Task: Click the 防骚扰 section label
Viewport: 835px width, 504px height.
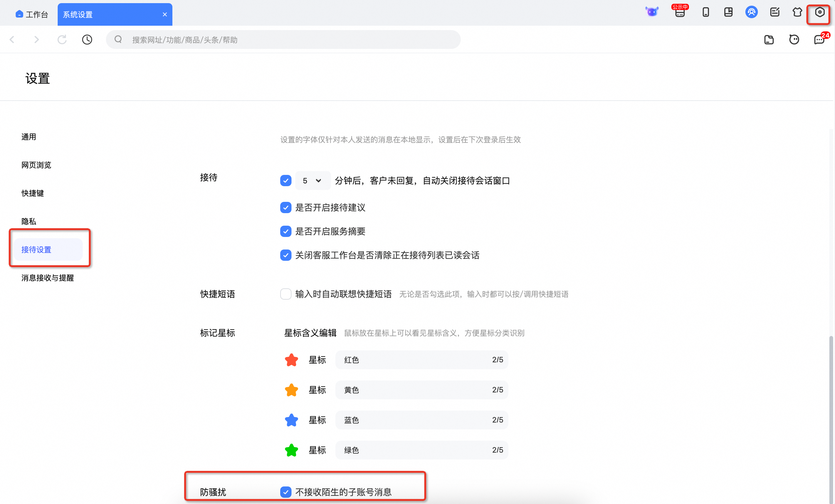Action: (x=213, y=492)
